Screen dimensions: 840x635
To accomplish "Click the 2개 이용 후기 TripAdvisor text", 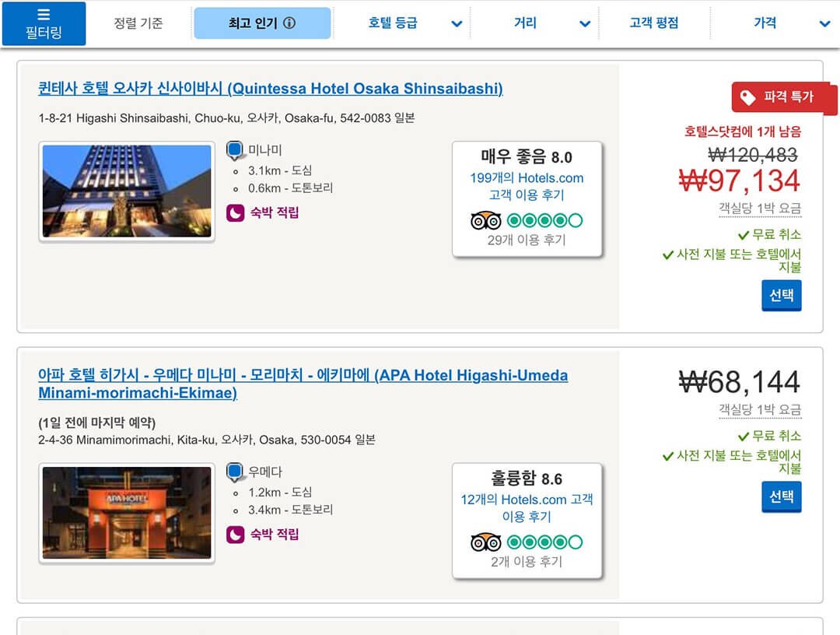I will point(527,562).
